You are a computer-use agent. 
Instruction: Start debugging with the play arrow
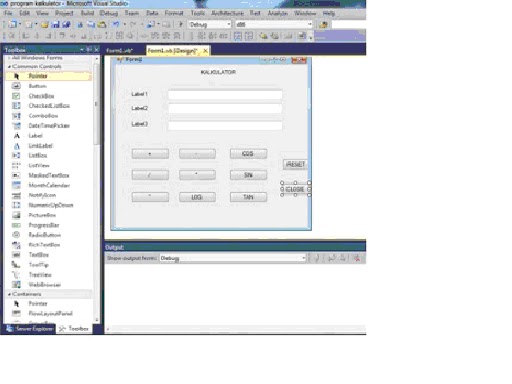[181, 24]
